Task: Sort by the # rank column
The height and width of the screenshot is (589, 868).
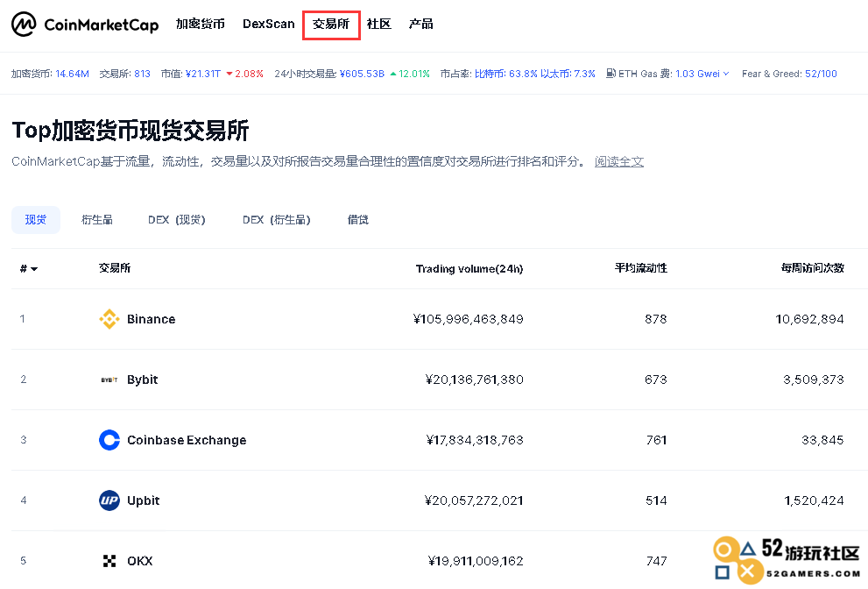Action: pyautogui.click(x=28, y=269)
